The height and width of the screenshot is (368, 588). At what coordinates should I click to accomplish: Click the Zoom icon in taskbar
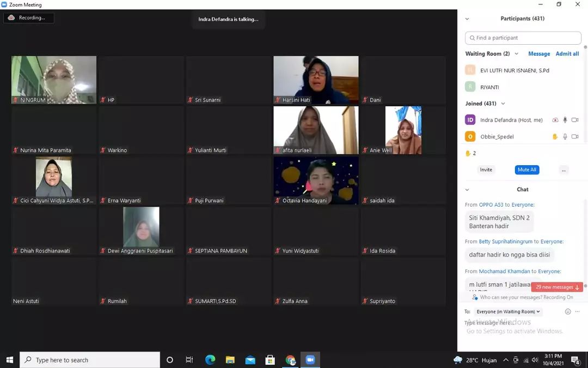[x=310, y=360]
